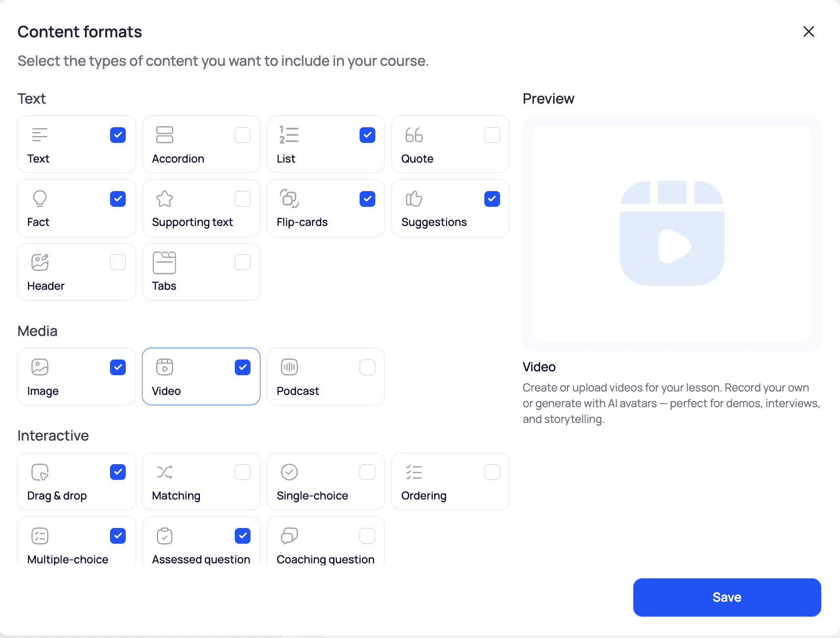Click the Ordering checklist icon
The height and width of the screenshot is (638, 840).
[414, 472]
